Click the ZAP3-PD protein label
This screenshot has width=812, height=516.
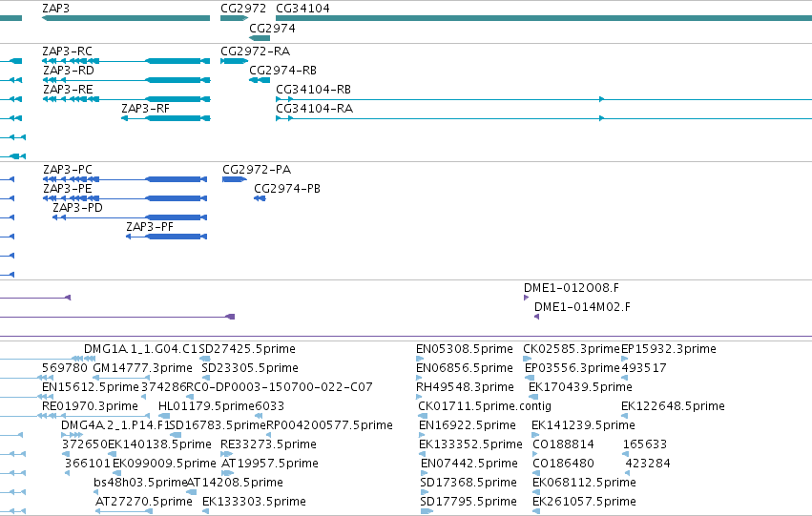(x=77, y=208)
